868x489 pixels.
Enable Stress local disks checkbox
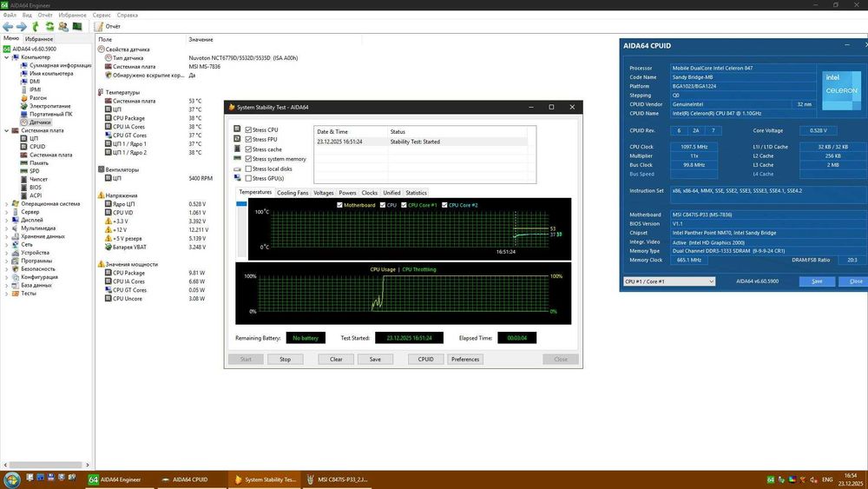(x=248, y=169)
